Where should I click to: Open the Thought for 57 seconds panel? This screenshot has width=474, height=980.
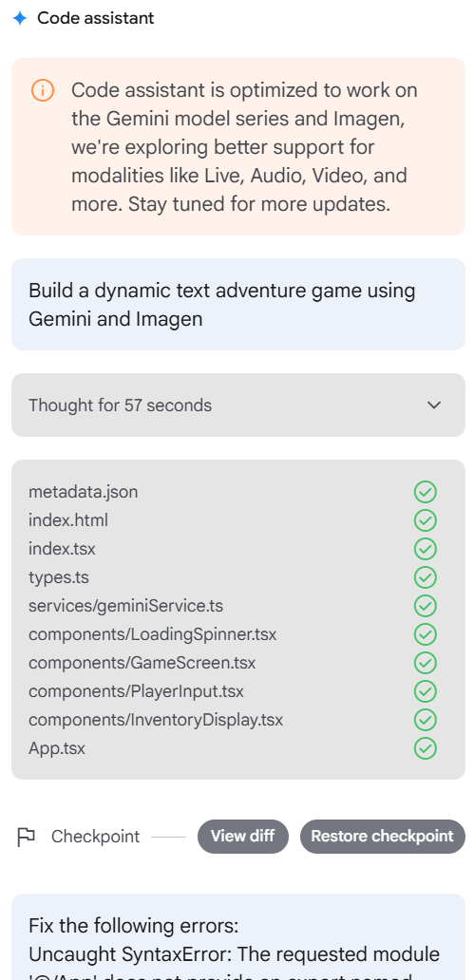pos(238,405)
